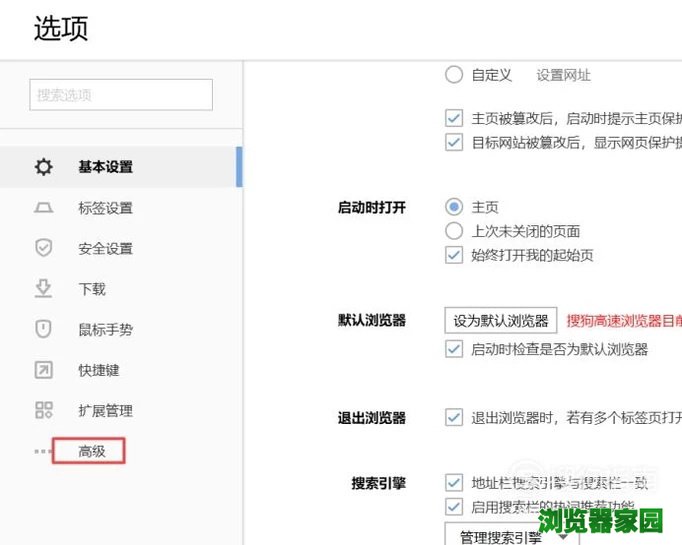Click the mouse gesture icon beside 鼠标手势
The image size is (682, 545).
(43, 329)
